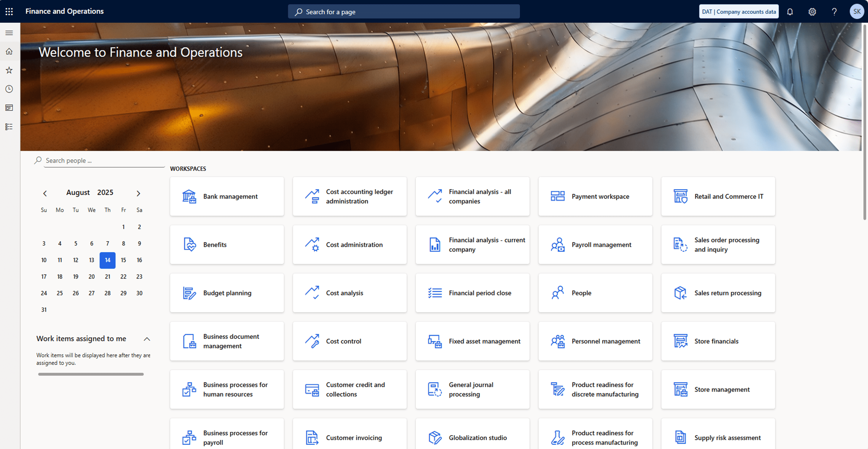Click the horizontal scrollbar under work items
Screen dimensions: 868x449
click(x=91, y=374)
